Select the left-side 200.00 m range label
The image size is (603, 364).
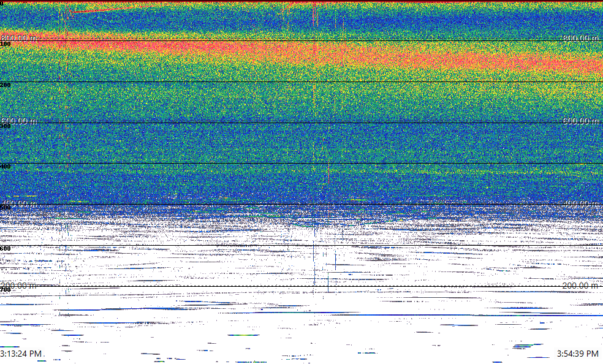click(x=18, y=286)
